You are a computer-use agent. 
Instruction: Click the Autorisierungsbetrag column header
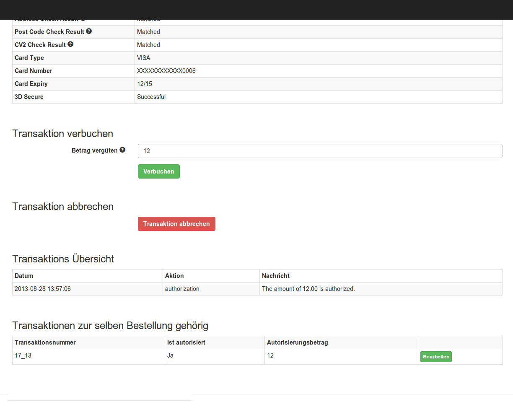pos(297,342)
